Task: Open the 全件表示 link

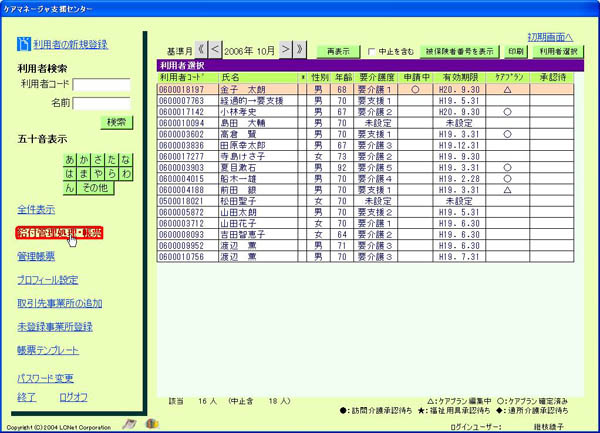Action: click(36, 210)
